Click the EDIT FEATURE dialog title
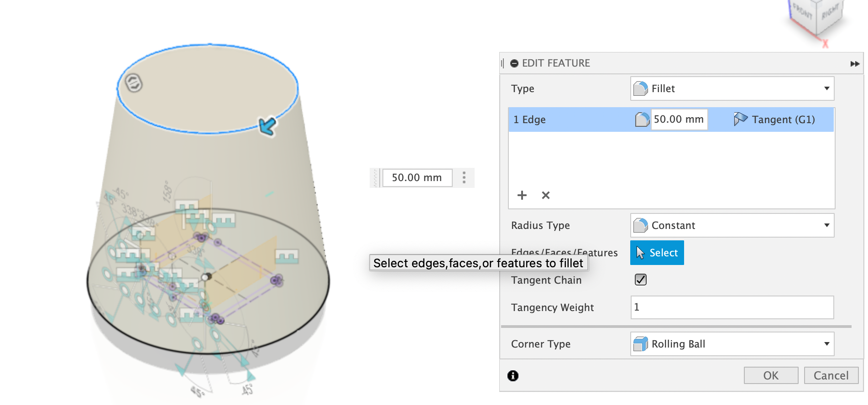The width and height of the screenshot is (868, 405). [556, 63]
